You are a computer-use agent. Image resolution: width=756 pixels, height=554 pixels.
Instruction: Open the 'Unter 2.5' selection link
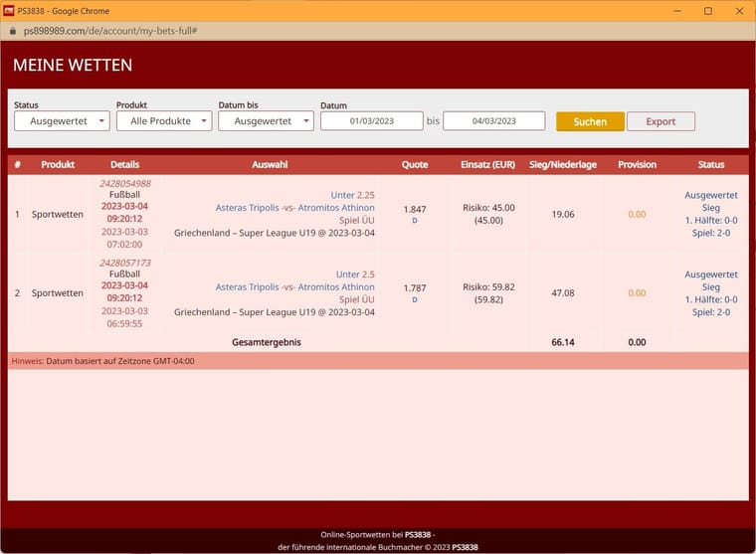(x=355, y=275)
